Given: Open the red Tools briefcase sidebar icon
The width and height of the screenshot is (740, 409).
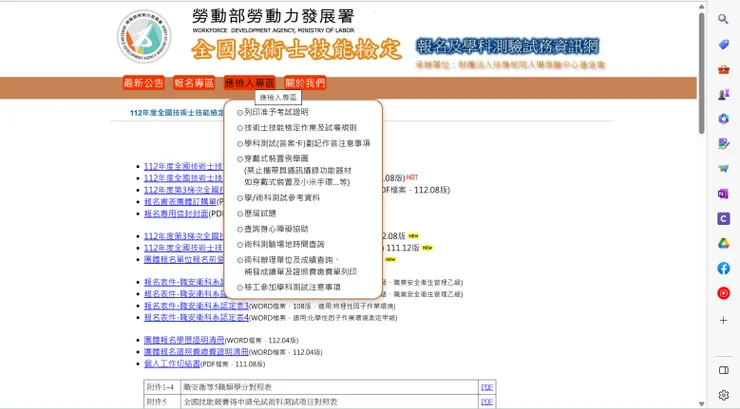Looking at the screenshot, I should (723, 70).
